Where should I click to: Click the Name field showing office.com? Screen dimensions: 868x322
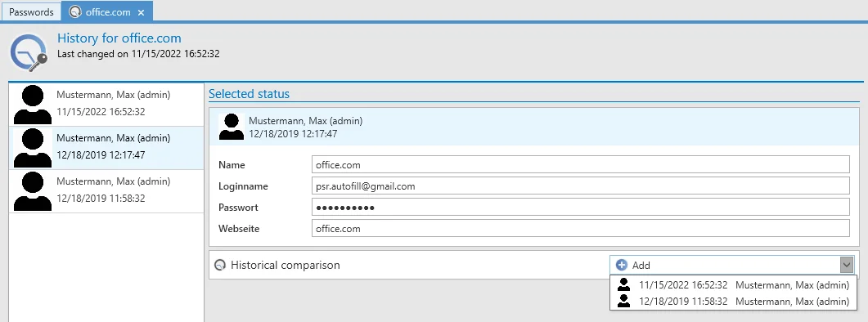[x=580, y=164]
